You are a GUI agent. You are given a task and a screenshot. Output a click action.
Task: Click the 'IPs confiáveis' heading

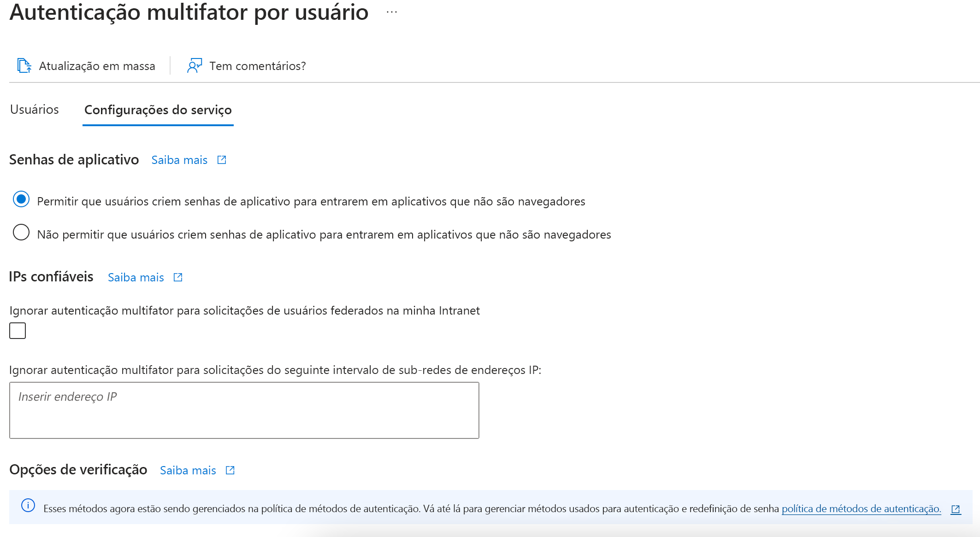(x=51, y=277)
